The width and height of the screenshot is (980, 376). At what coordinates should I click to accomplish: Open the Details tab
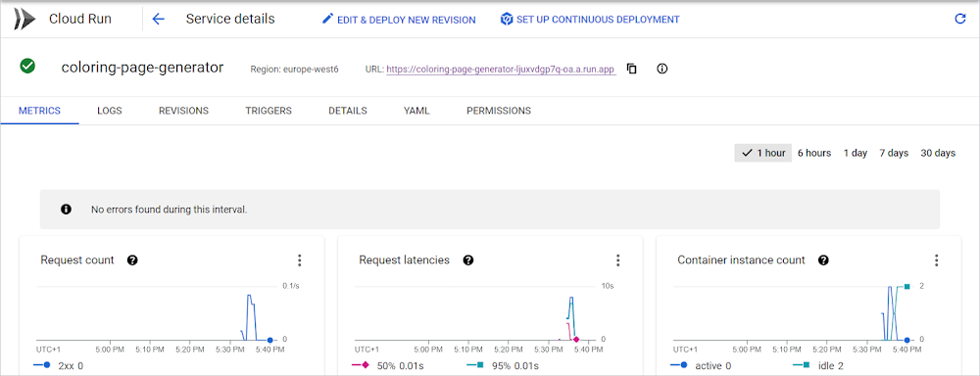[x=348, y=111]
